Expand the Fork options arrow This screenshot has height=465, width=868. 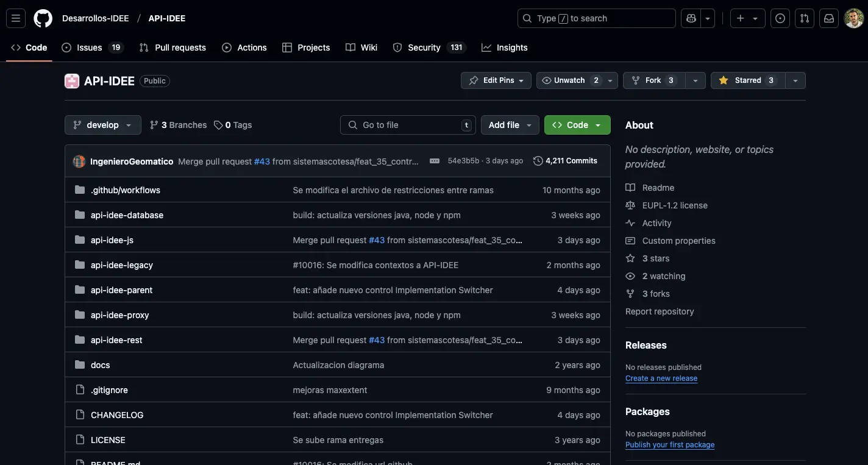pyautogui.click(x=695, y=80)
